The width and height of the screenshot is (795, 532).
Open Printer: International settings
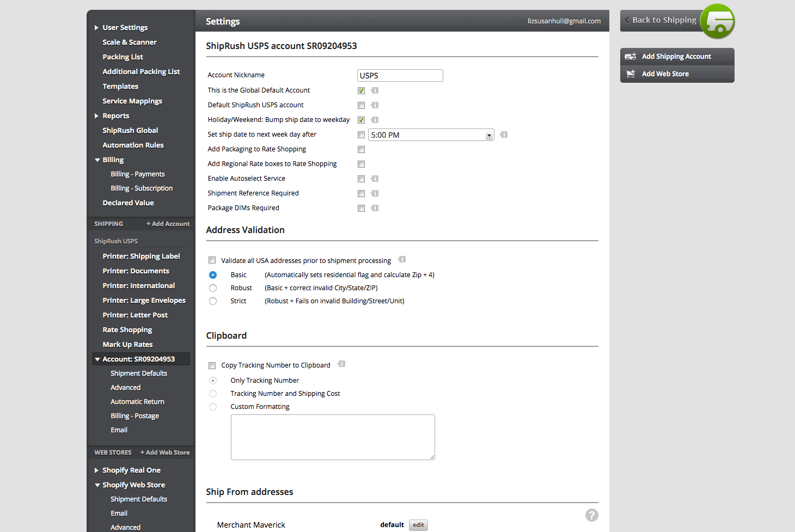pos(139,286)
